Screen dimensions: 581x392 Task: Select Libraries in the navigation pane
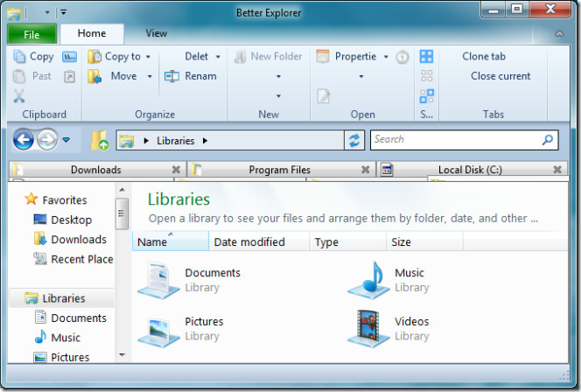[62, 298]
